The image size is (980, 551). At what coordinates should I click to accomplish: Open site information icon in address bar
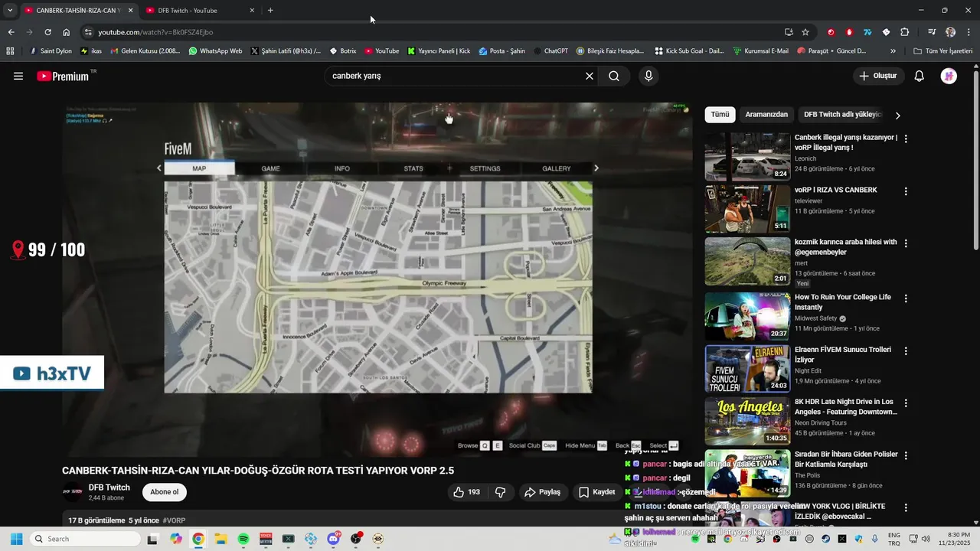(x=88, y=32)
